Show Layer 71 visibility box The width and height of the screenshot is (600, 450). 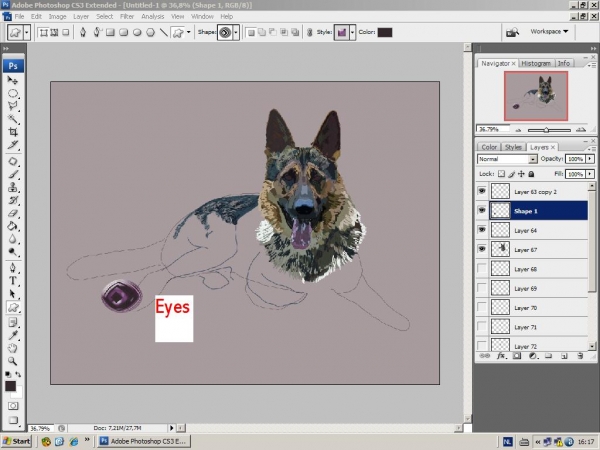(482, 327)
